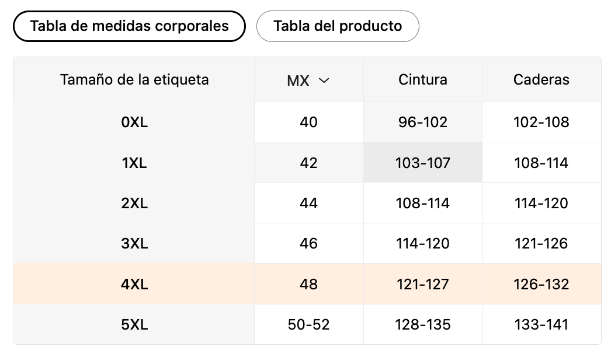The height and width of the screenshot is (364, 611).
Task: Select the 1XL size row label
Action: coord(134,163)
